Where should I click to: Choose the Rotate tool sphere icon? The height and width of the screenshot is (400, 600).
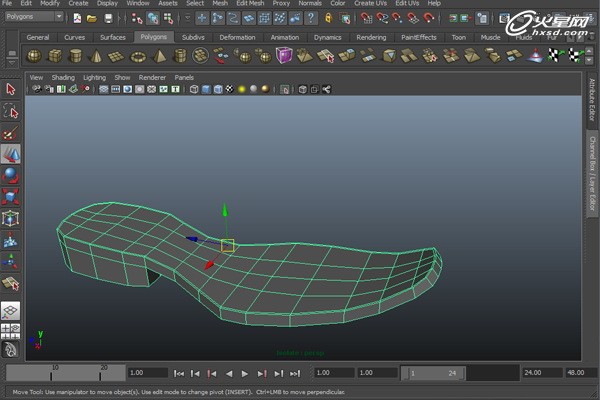tap(11, 175)
